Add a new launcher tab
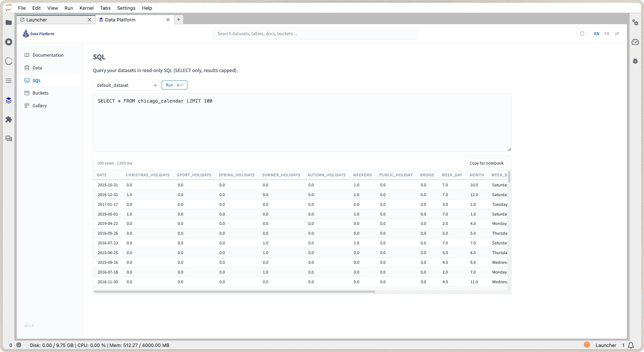644x352 pixels. click(179, 19)
